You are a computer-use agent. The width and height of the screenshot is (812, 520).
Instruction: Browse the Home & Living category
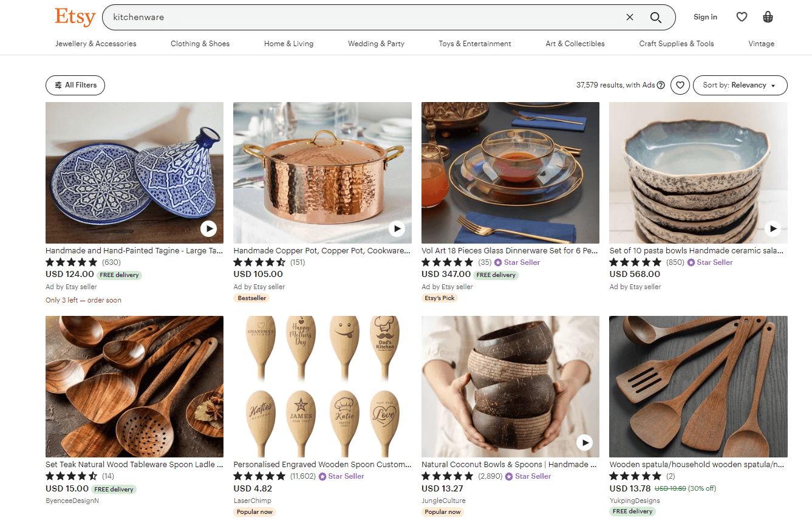click(288, 43)
